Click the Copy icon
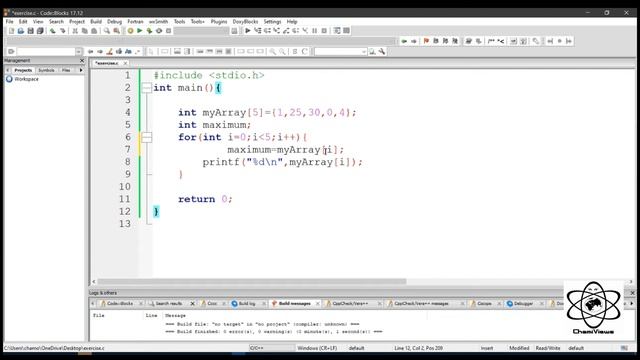The height and width of the screenshot is (360, 640). (x=84, y=31)
